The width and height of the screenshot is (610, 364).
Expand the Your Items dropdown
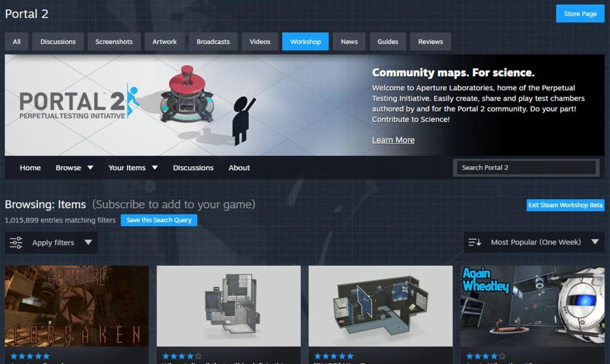[132, 168]
